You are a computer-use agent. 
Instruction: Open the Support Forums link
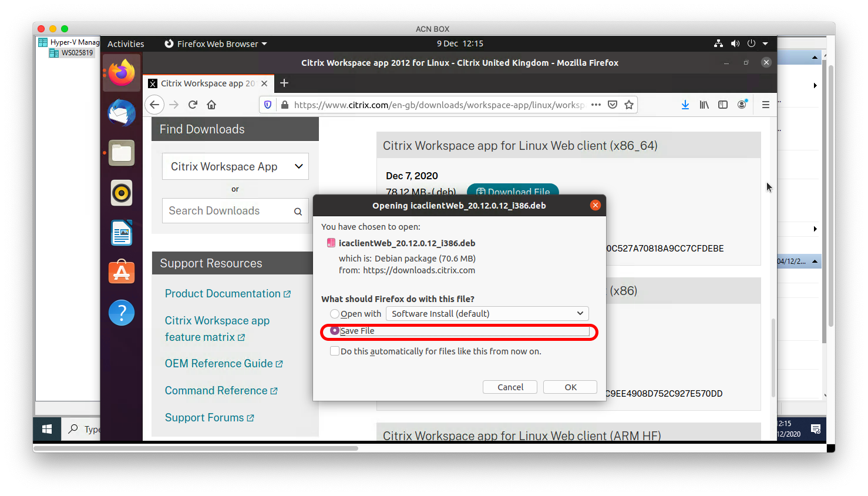click(210, 418)
